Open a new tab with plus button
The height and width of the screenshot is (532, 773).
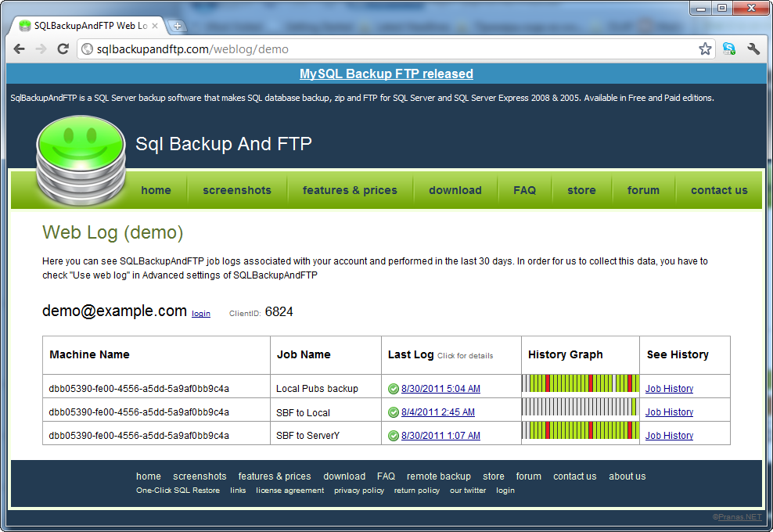(x=177, y=26)
